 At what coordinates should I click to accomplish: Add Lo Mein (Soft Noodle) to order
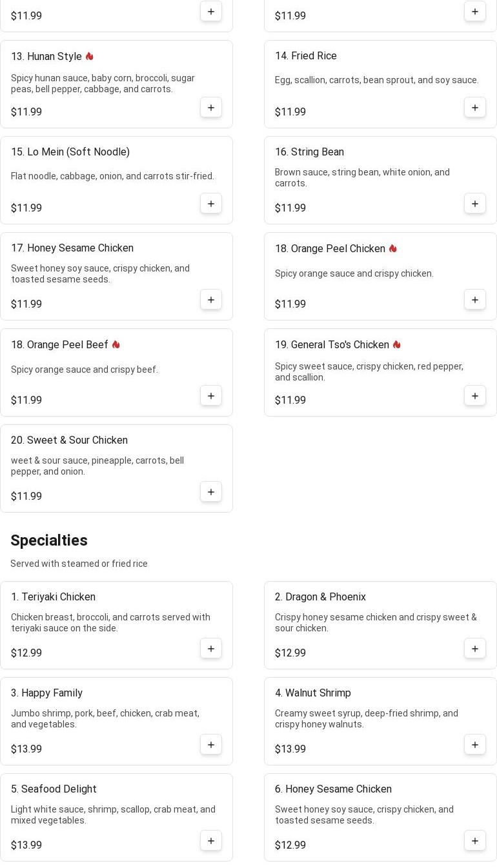point(211,204)
